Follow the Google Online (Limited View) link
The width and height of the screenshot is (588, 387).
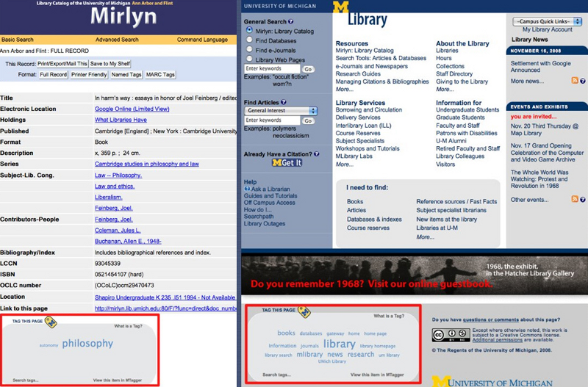pyautogui.click(x=130, y=109)
